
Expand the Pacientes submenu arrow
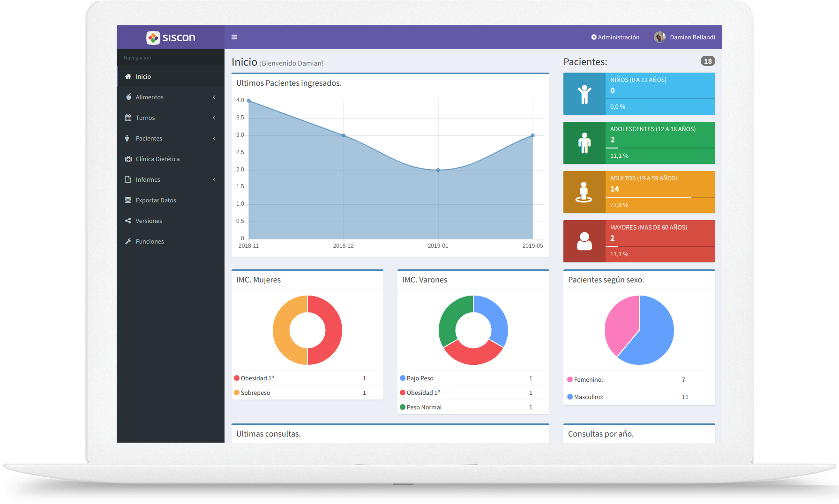(214, 138)
